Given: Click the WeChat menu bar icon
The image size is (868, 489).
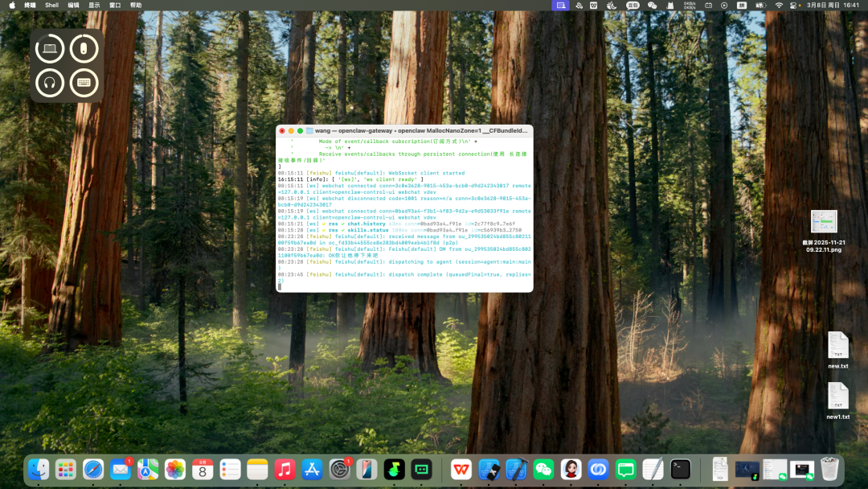Looking at the screenshot, I should click(x=652, y=5).
